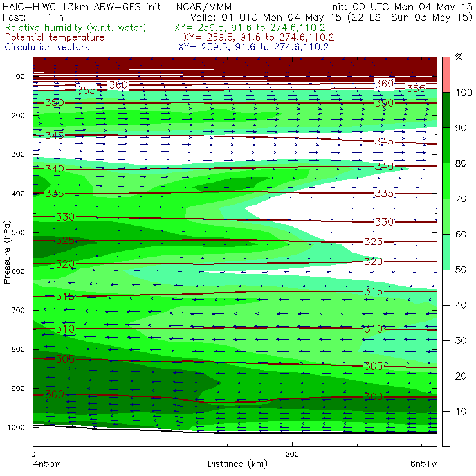Click the green 'Relative humidity (w.r.t. water)' legend label
Viewport: 476px width, 476px height.
(x=76, y=28)
